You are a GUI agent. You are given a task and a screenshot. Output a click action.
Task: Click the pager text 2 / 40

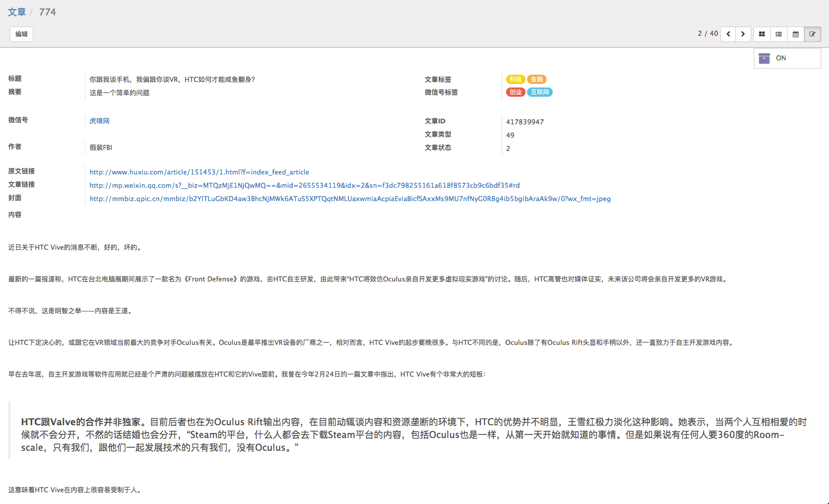708,34
